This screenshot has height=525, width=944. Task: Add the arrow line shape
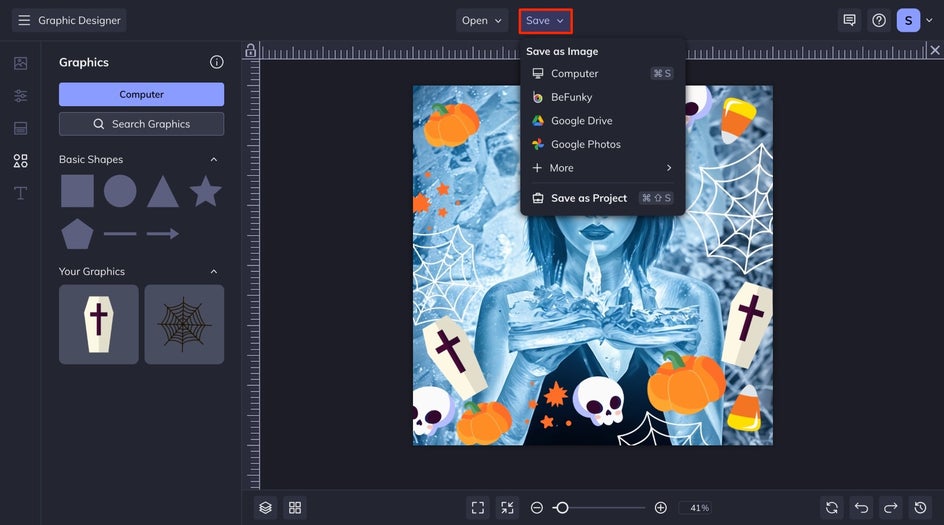(163, 234)
